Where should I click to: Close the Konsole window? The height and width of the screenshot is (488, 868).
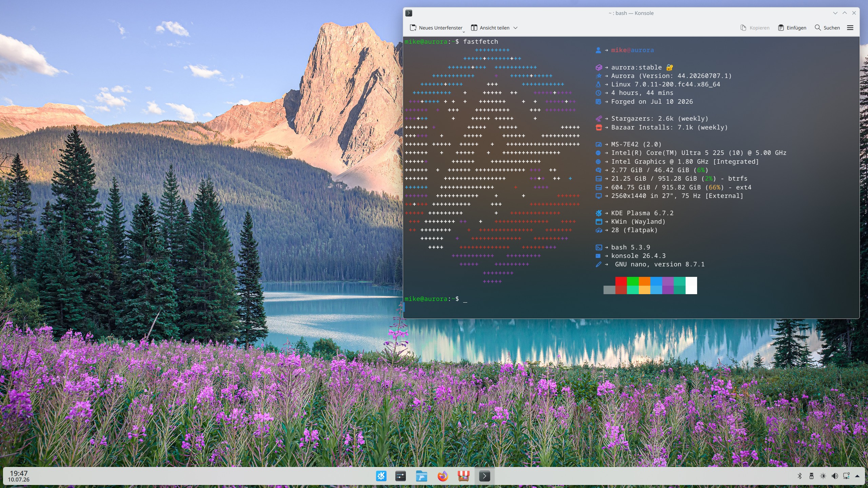(x=854, y=13)
